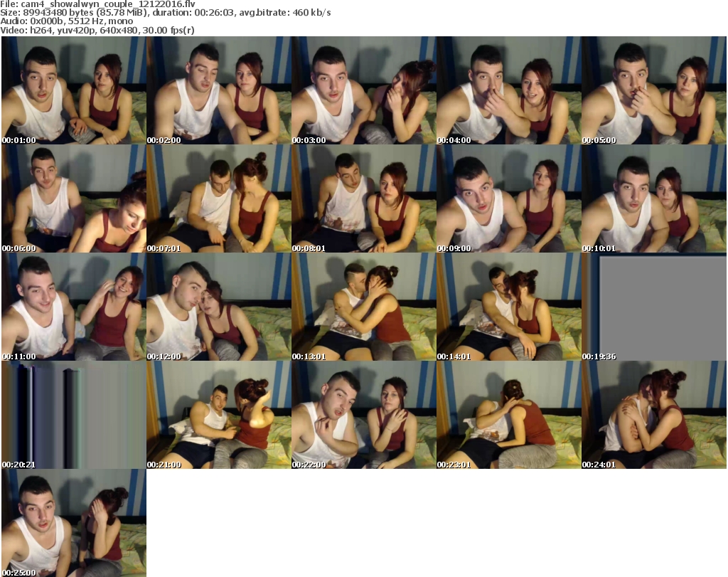Pick the thumbnail stamped 00:11:00
Viewport: 728px width, 577px height.
74,307
